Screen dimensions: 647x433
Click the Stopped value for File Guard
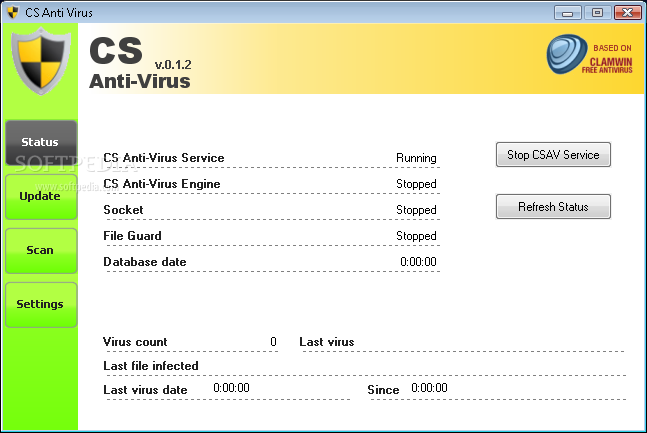[416, 236]
